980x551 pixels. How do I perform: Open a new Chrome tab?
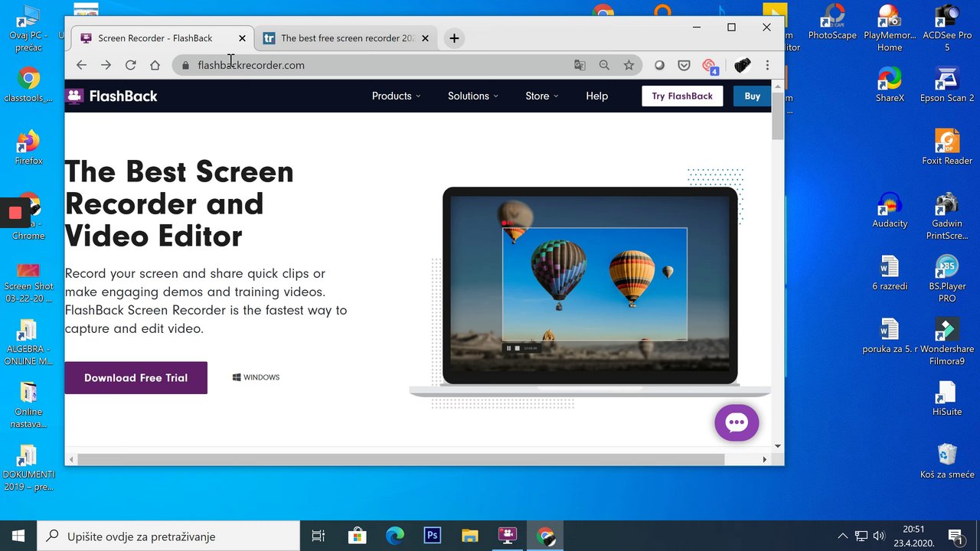[x=454, y=38]
